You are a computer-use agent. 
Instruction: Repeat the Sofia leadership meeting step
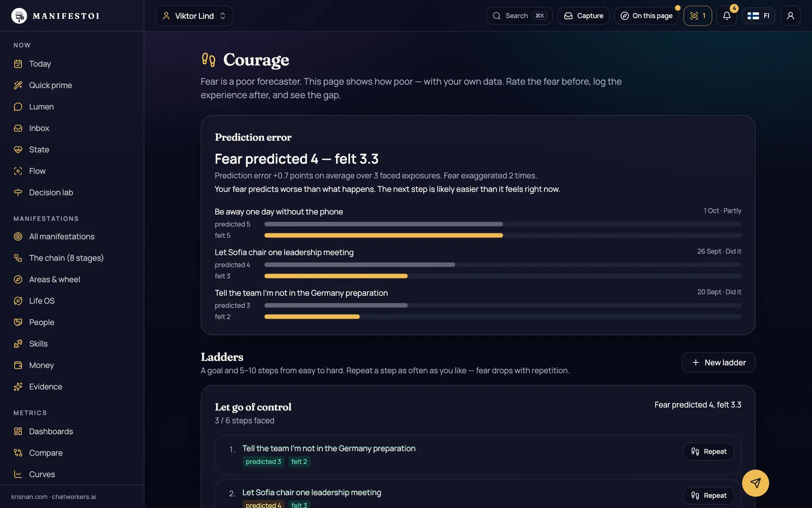tap(708, 496)
